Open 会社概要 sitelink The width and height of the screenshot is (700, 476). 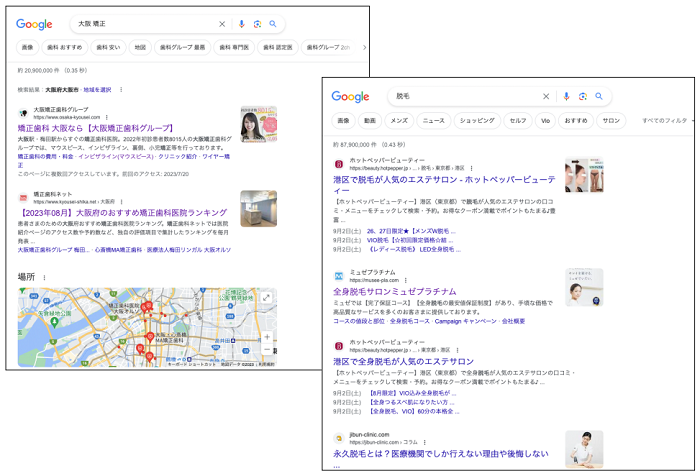click(513, 322)
